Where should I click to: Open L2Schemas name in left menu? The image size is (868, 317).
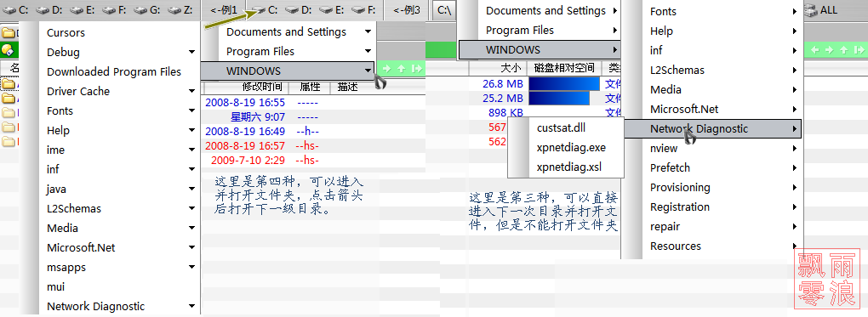[74, 208]
